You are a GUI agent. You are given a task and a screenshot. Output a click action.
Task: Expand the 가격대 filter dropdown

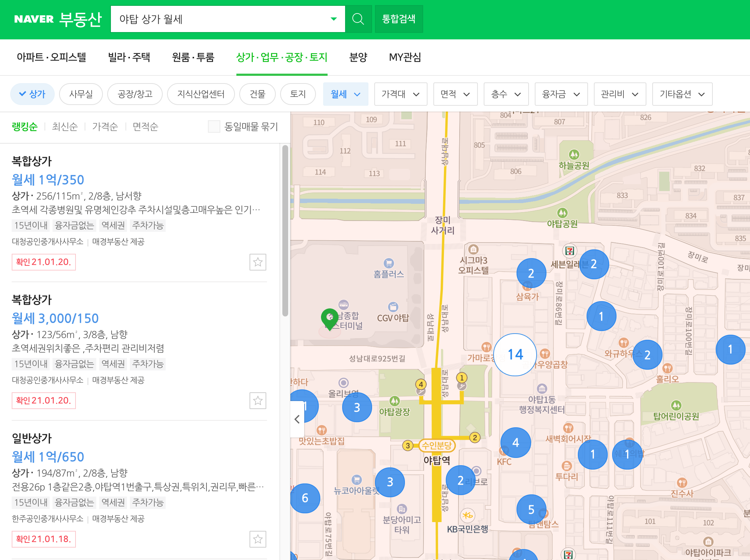point(400,94)
